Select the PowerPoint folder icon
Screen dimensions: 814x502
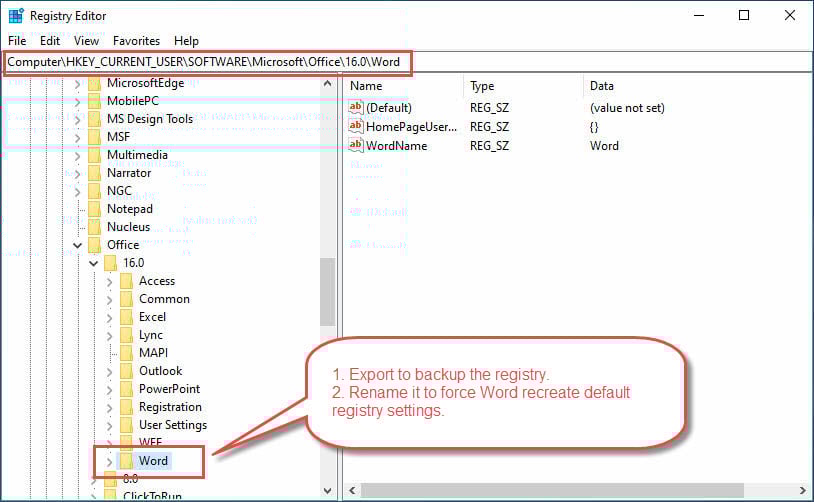coord(127,389)
